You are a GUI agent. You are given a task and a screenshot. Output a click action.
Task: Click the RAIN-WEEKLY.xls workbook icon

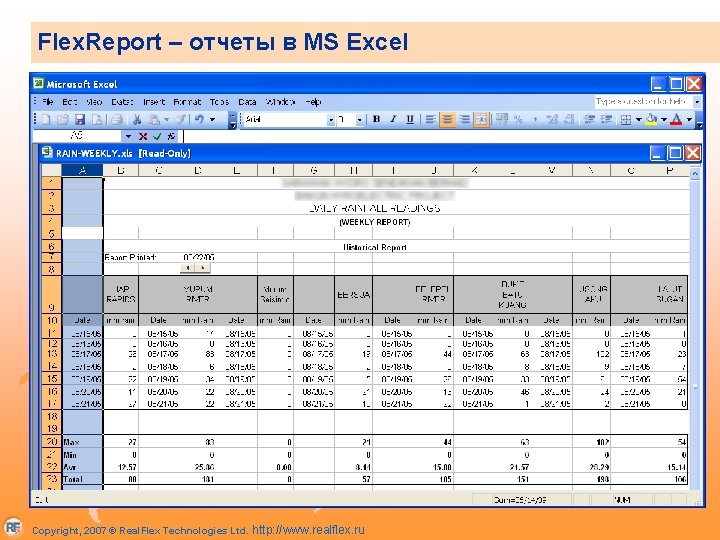[47, 152]
